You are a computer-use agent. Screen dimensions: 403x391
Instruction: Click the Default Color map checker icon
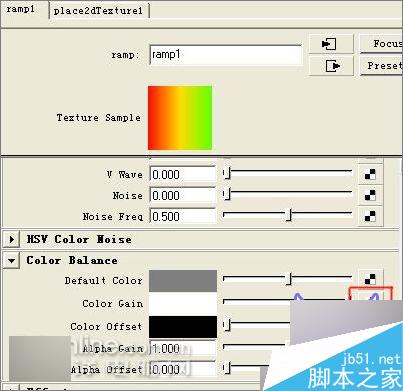370,279
